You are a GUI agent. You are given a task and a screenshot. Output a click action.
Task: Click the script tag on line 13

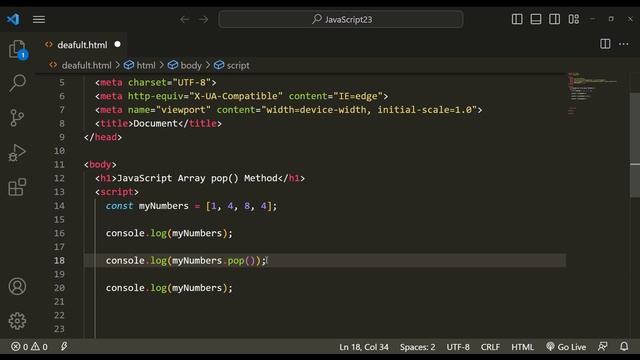tap(117, 192)
